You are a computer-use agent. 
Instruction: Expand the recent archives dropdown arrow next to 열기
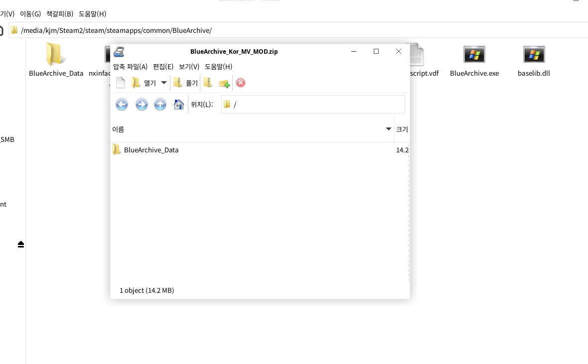point(164,83)
